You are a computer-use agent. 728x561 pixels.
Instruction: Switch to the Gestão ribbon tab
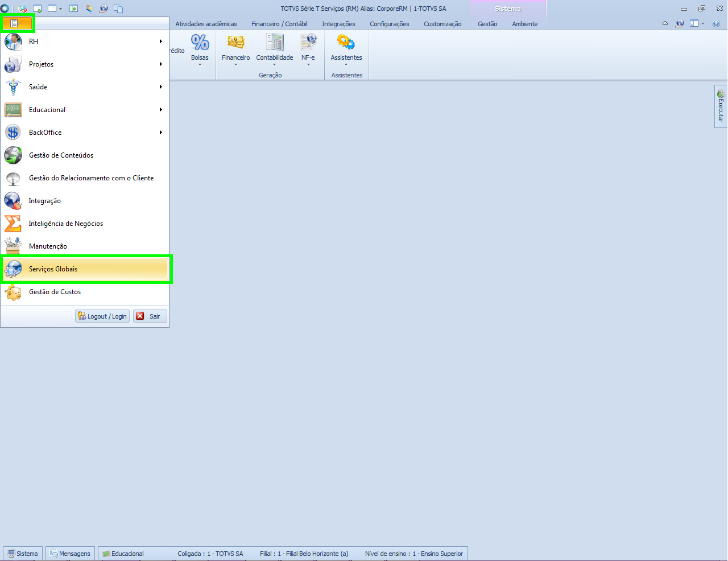(487, 24)
